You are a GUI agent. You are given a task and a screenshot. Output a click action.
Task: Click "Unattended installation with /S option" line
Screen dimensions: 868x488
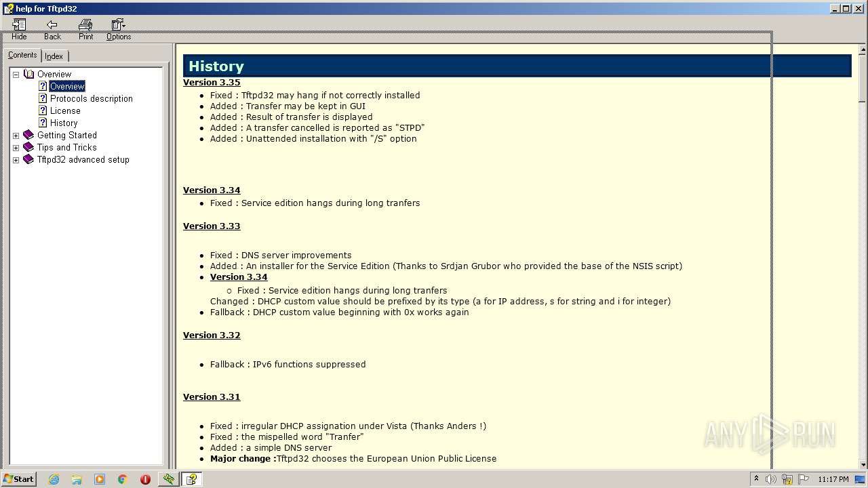pyautogui.click(x=313, y=139)
